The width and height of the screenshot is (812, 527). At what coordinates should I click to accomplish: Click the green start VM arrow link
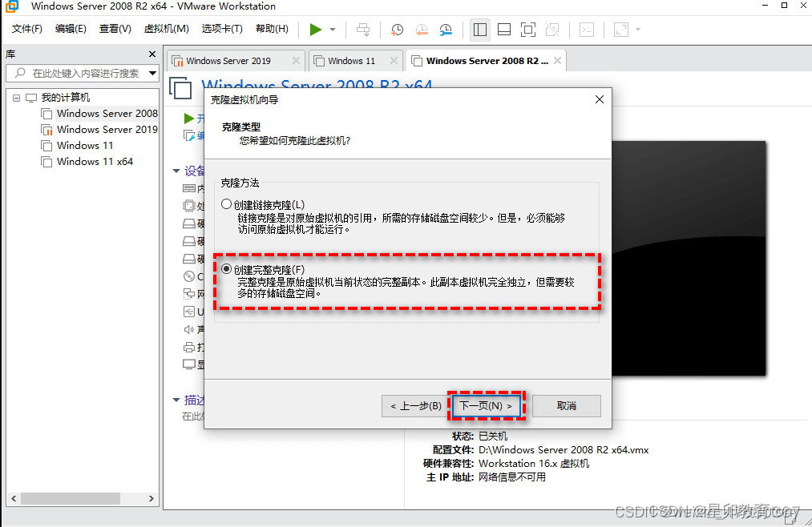tap(189, 119)
